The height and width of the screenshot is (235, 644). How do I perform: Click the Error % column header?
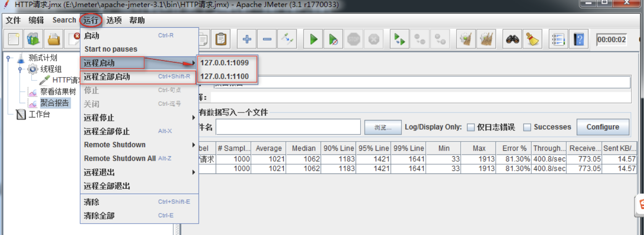513,148
